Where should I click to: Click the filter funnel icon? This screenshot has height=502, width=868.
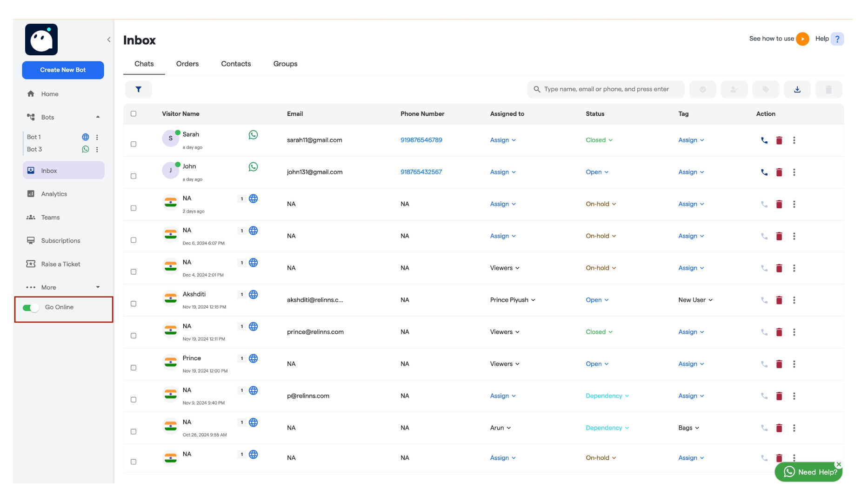pos(138,89)
